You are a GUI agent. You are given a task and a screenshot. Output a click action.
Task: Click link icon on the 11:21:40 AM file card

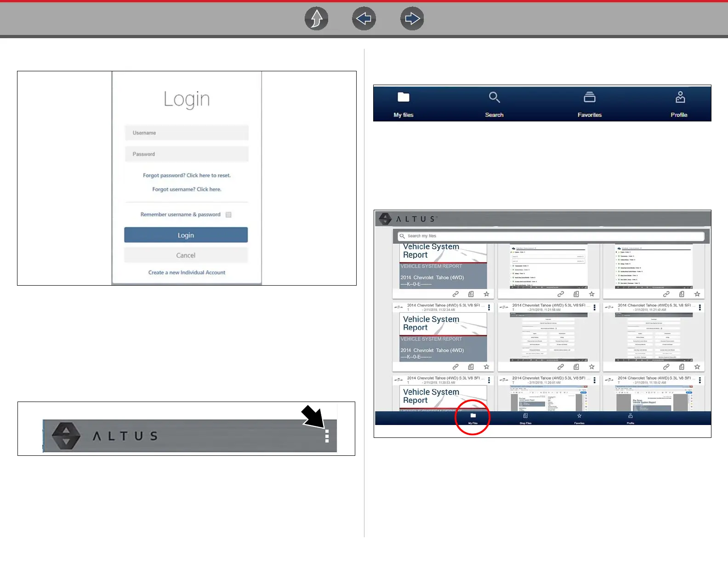click(666, 367)
